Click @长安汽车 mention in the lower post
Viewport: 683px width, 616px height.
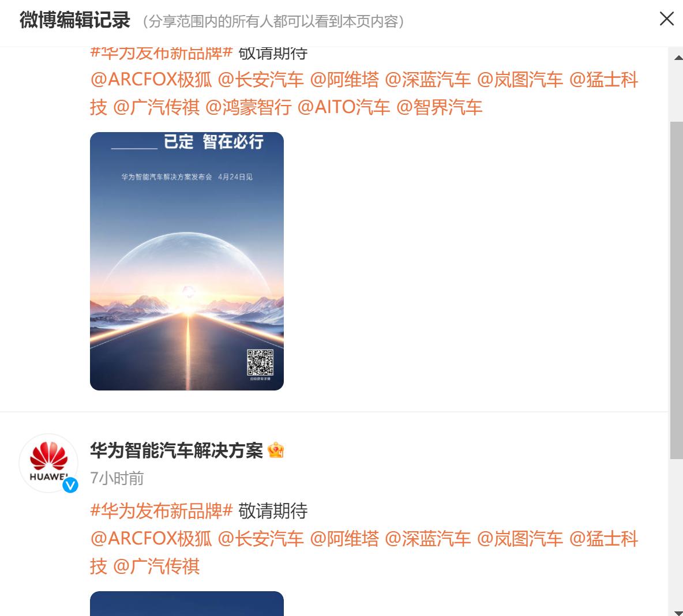261,539
